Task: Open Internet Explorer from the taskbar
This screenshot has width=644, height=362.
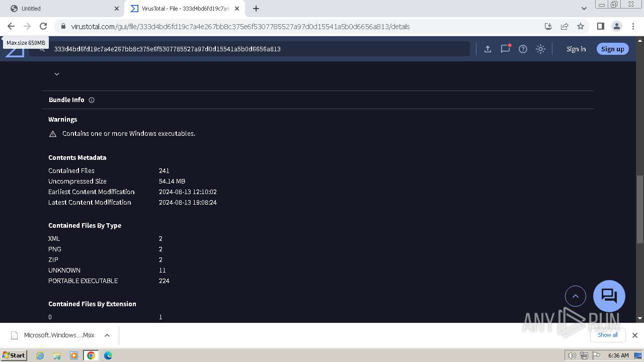Action: pyautogui.click(x=40, y=355)
